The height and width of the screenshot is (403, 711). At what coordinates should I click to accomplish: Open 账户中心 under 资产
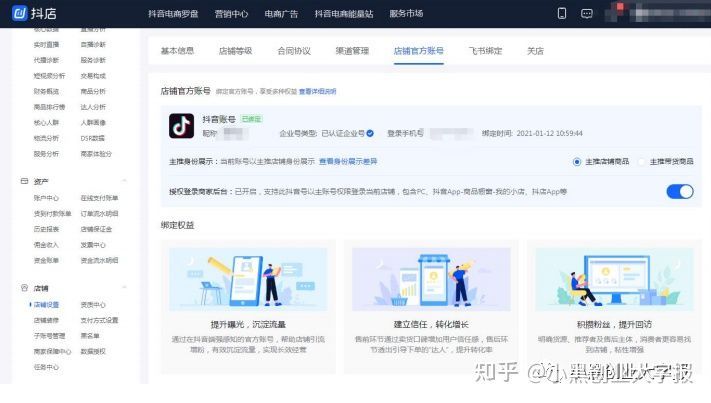pos(46,198)
